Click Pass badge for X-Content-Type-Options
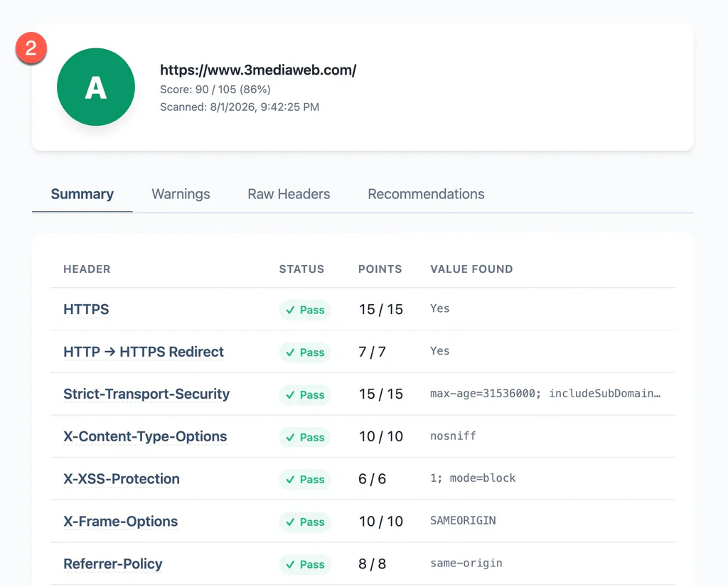The height and width of the screenshot is (587, 728). (x=304, y=437)
